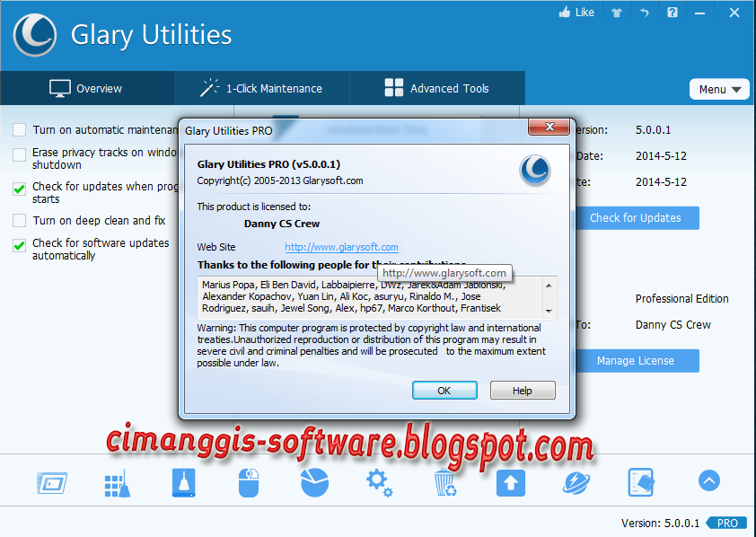Open the glarysoft.com web site link
756x537 pixels.
point(341,247)
